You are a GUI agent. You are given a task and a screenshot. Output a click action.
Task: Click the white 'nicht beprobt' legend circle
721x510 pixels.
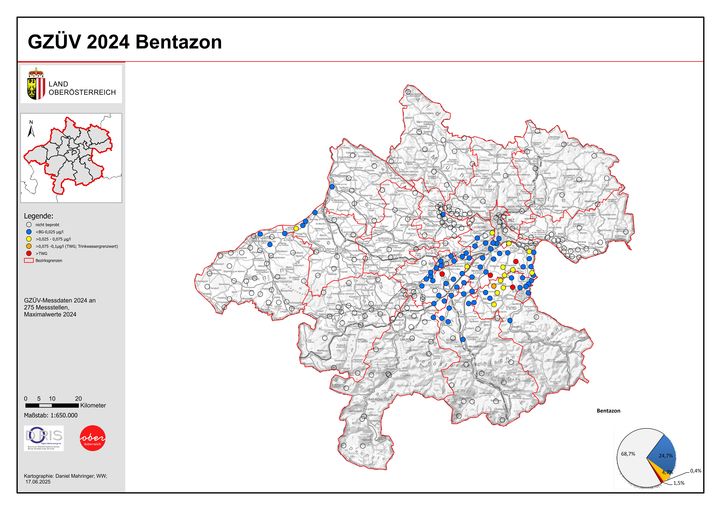pos(28,224)
